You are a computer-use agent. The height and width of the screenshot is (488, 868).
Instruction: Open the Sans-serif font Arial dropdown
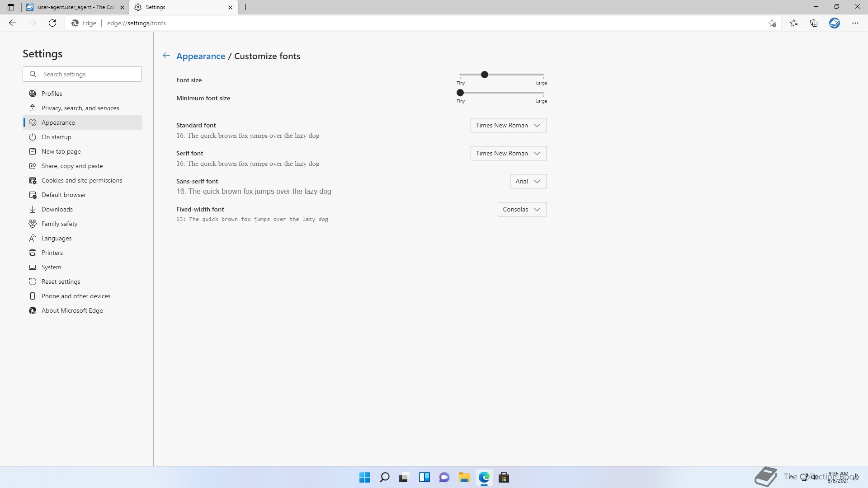[x=528, y=181]
